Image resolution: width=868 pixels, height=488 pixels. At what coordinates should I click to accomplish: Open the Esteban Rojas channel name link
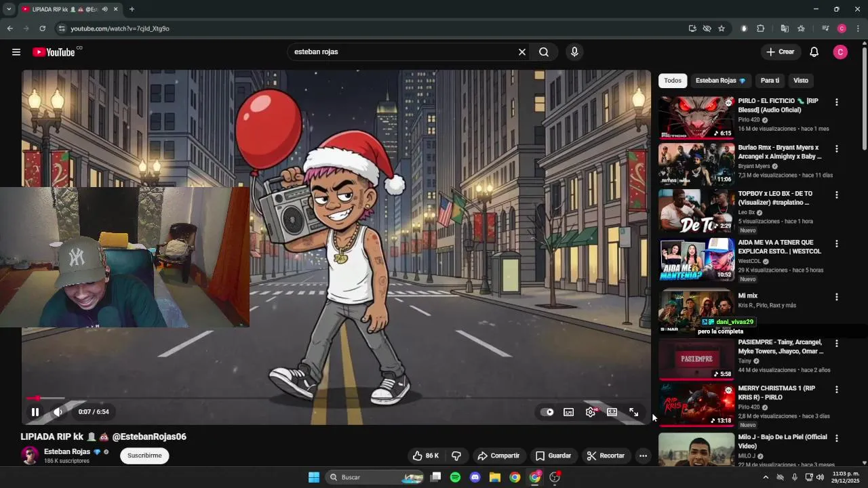tap(67, 452)
